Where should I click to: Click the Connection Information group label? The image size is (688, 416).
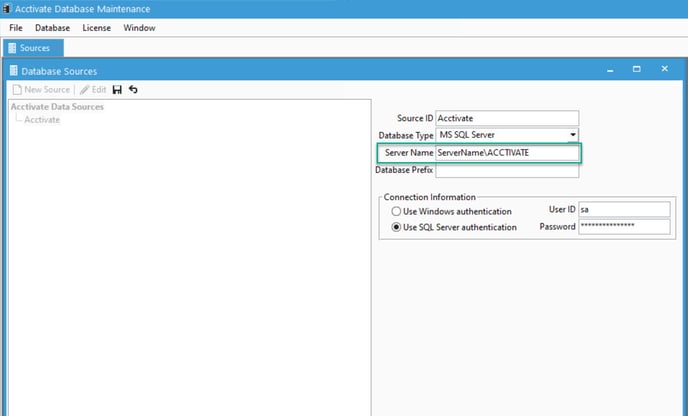pyautogui.click(x=430, y=197)
